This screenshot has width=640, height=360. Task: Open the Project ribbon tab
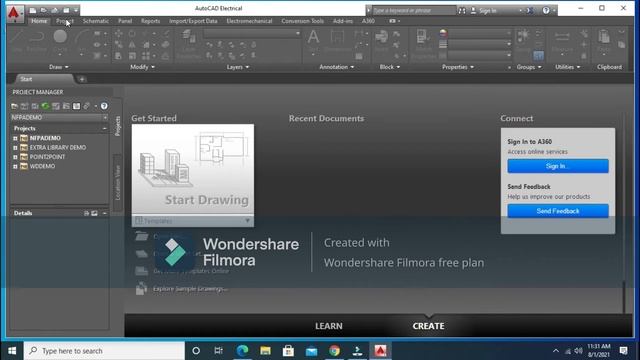point(65,21)
